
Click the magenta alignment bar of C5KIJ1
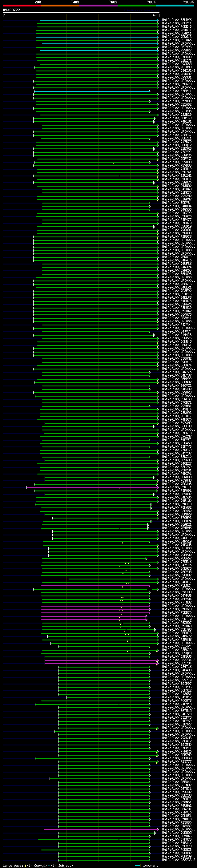[x=92, y=487]
